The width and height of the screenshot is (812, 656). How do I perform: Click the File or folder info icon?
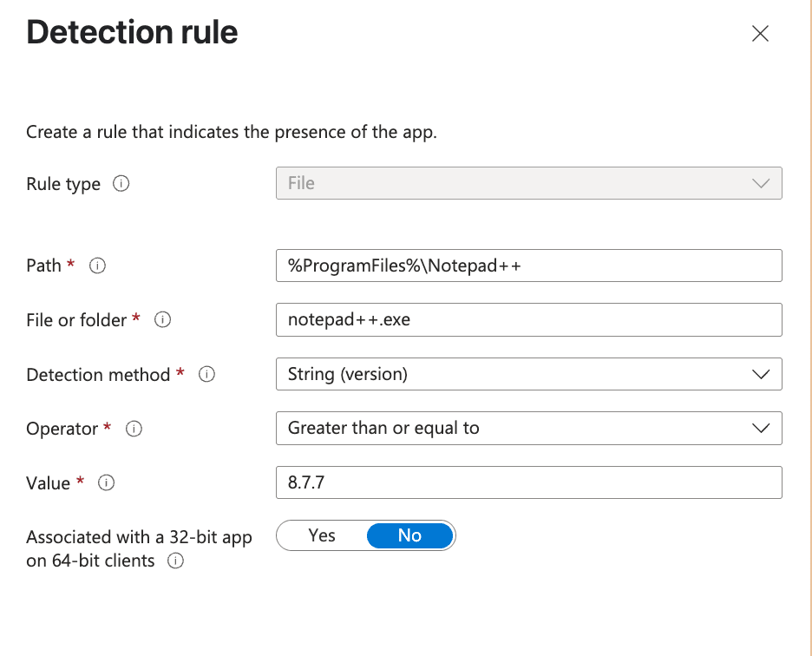pyautogui.click(x=162, y=319)
